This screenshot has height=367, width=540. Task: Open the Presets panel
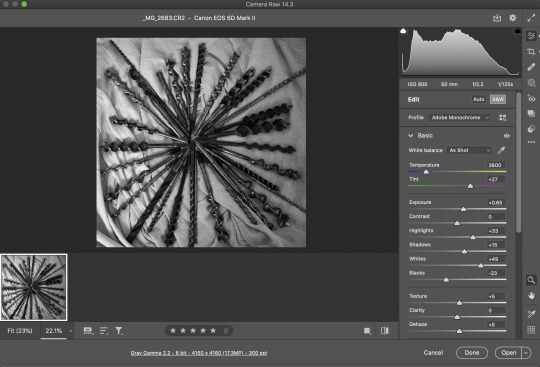click(x=531, y=129)
